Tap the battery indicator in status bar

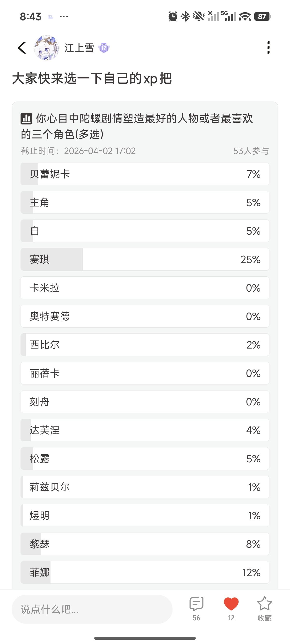[x=262, y=16]
